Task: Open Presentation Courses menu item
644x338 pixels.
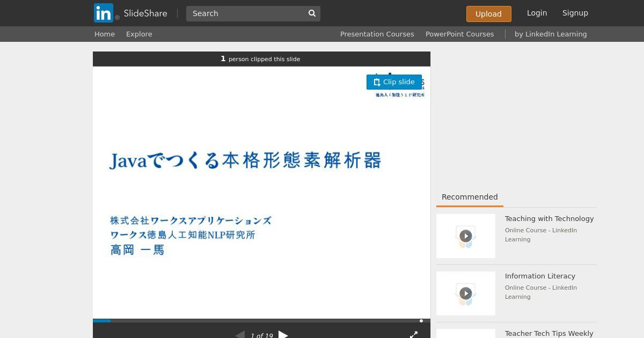Action: point(377,34)
